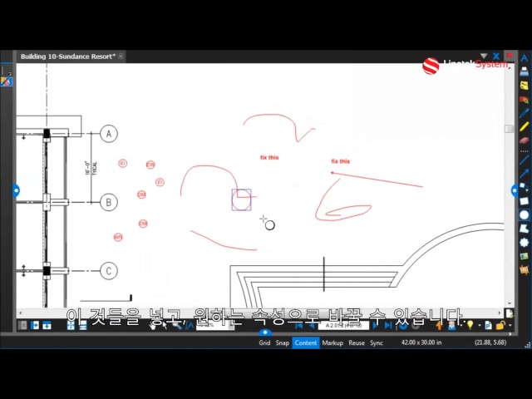Click grid bubble A

pyautogui.click(x=109, y=134)
